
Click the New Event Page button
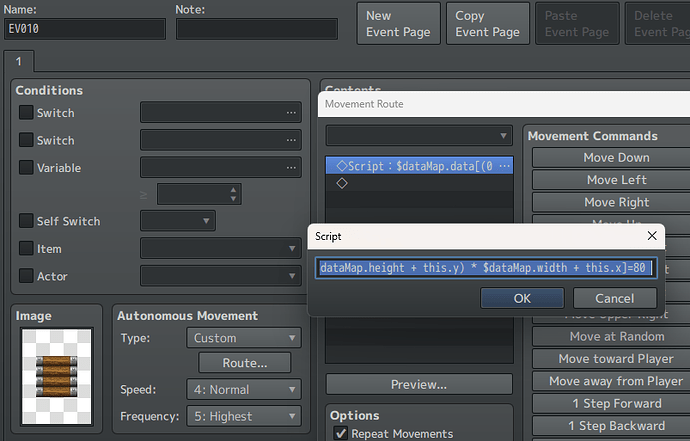[x=398, y=24]
